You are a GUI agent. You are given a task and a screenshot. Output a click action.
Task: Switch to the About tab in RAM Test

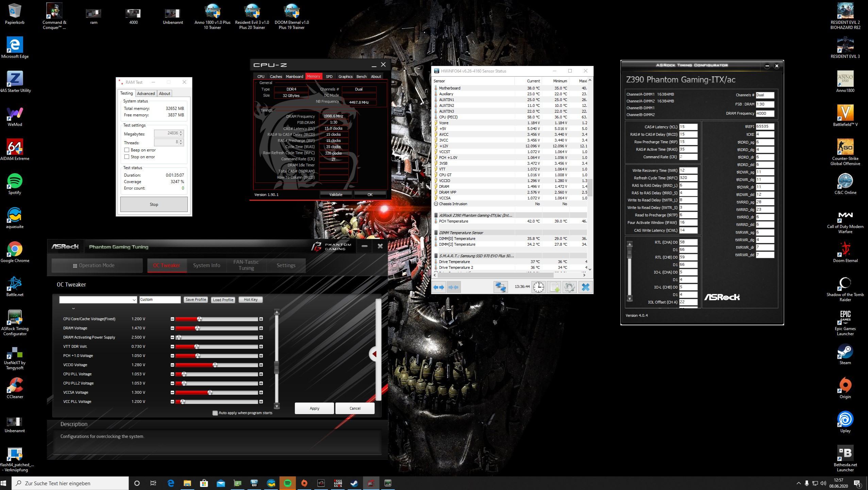(165, 94)
